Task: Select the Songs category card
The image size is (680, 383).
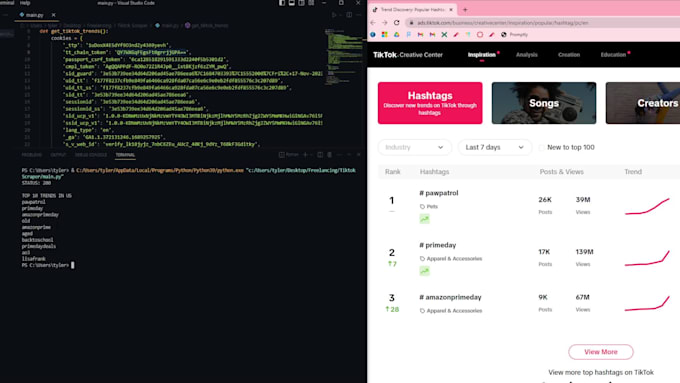Action: 544,103
